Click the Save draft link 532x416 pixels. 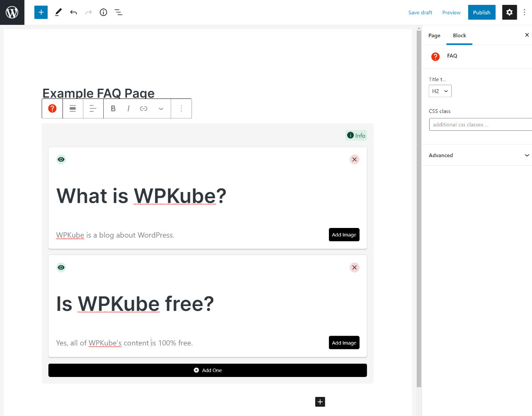tap(420, 12)
